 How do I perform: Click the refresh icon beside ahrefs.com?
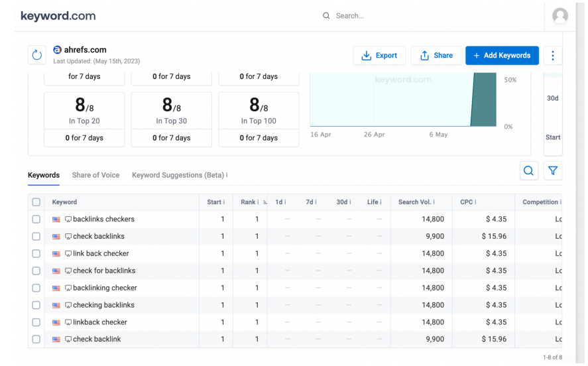(37, 55)
